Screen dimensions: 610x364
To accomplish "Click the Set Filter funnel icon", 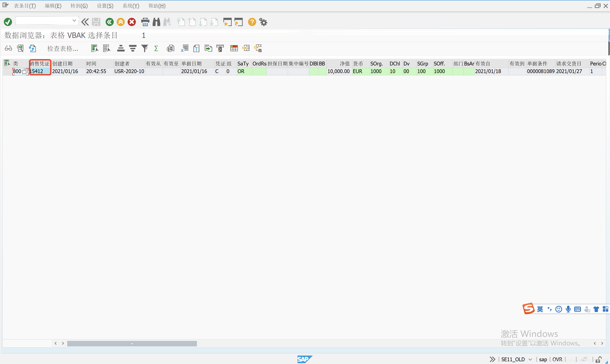I will tap(145, 48).
